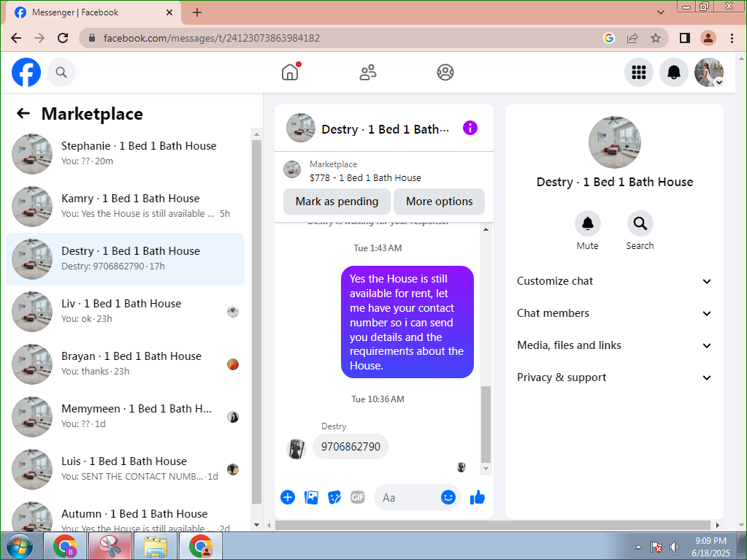The image size is (747, 560).
Task: Bookmark this page with star icon
Action: (x=656, y=38)
